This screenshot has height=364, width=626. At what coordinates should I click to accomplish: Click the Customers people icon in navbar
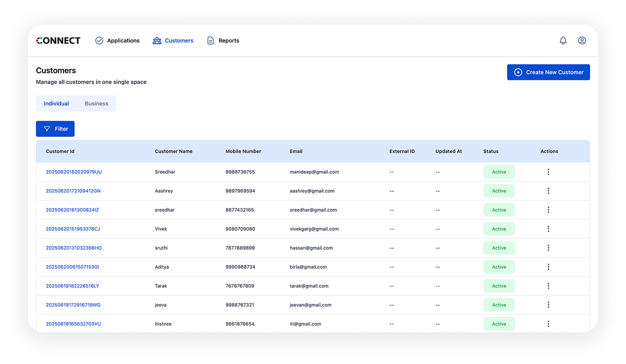click(156, 40)
